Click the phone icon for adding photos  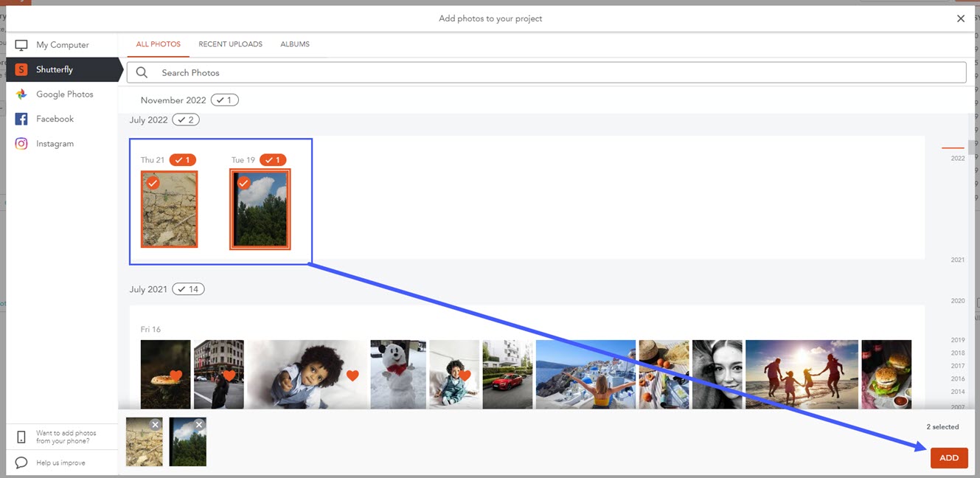click(x=21, y=437)
